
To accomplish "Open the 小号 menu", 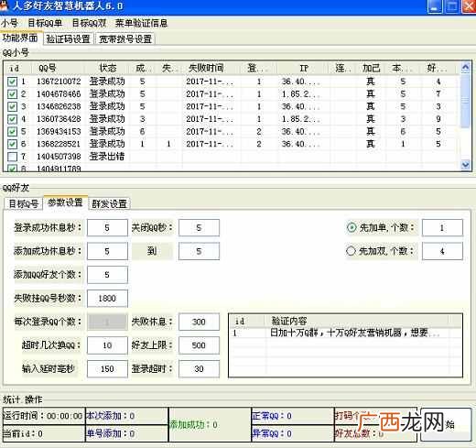I will pyautogui.click(x=9, y=23).
